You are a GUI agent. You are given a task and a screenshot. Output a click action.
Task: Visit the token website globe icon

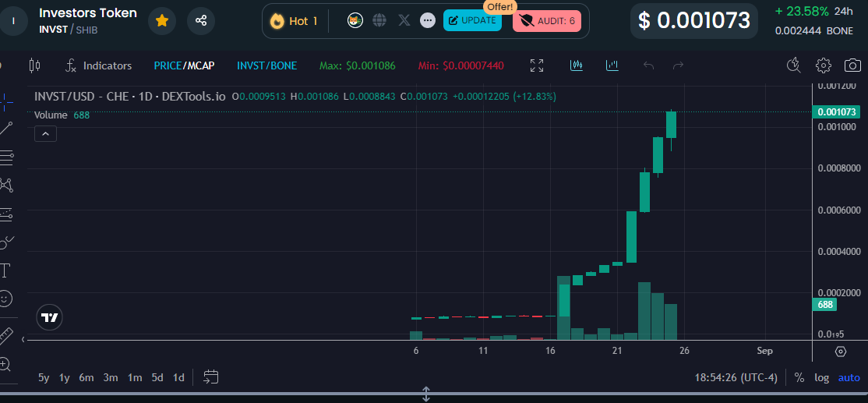(379, 21)
